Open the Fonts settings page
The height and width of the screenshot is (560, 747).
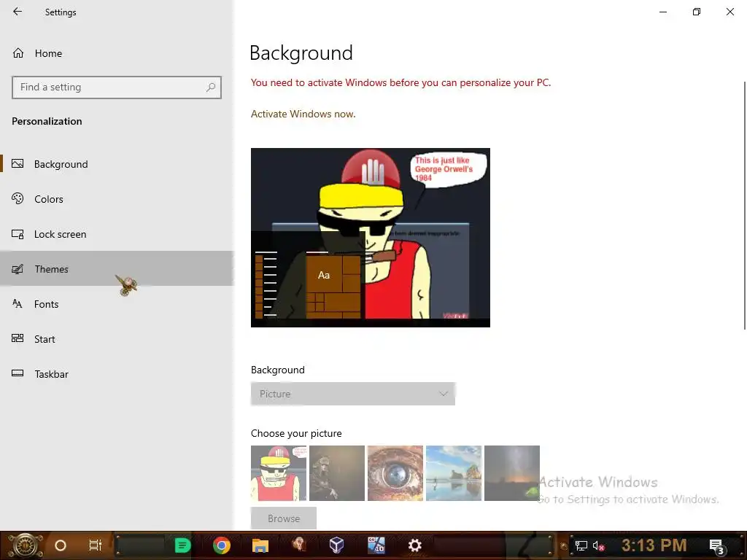coord(117,304)
